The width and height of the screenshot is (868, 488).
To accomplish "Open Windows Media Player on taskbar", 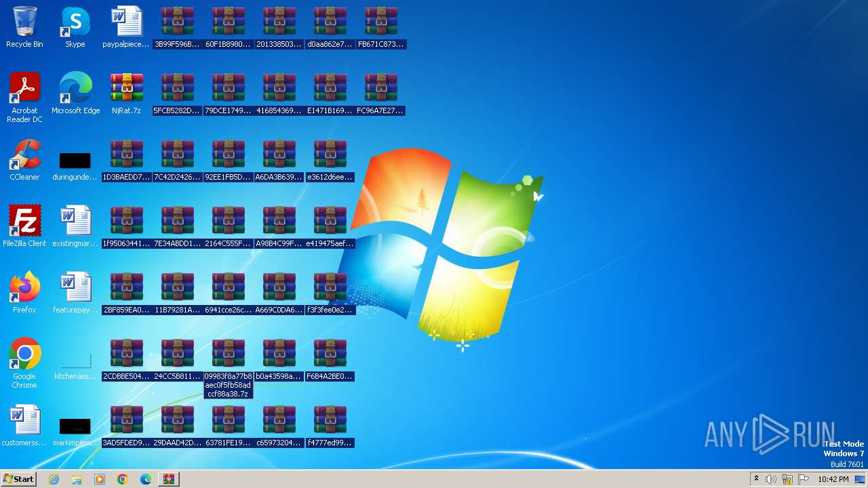I will point(100,479).
